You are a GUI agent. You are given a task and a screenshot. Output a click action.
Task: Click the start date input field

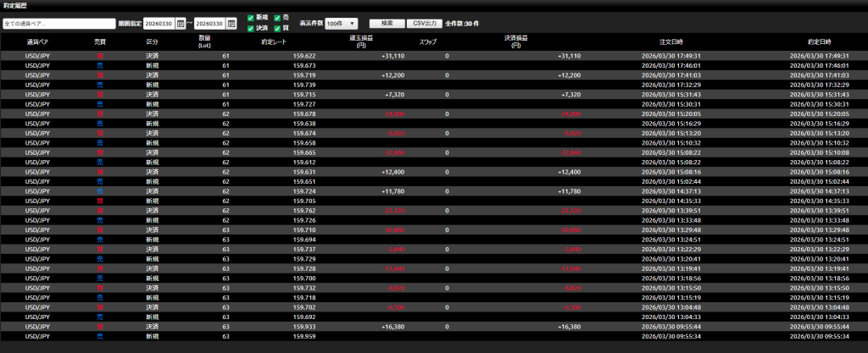[159, 24]
